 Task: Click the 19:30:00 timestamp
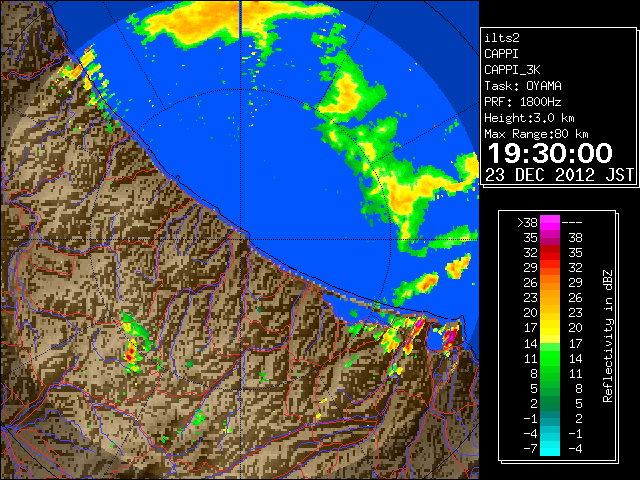point(550,153)
